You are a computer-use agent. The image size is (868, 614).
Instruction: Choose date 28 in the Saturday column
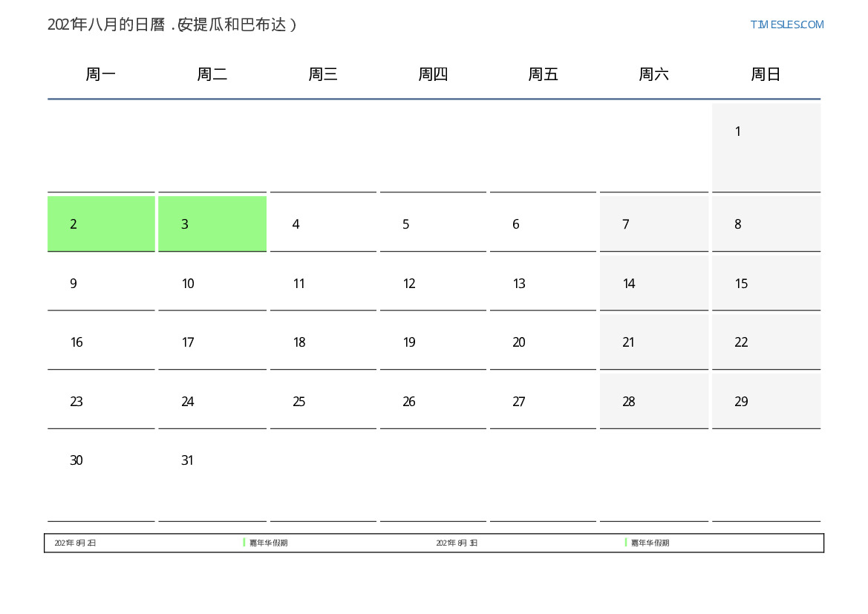click(x=653, y=402)
